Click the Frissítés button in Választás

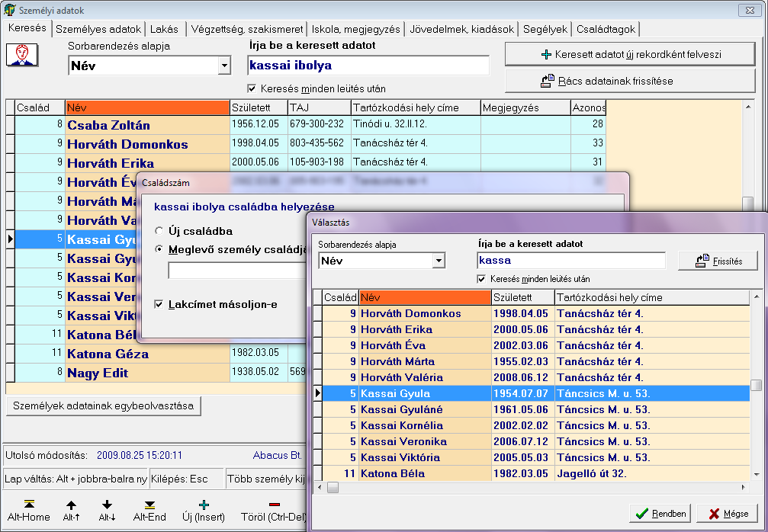click(718, 261)
